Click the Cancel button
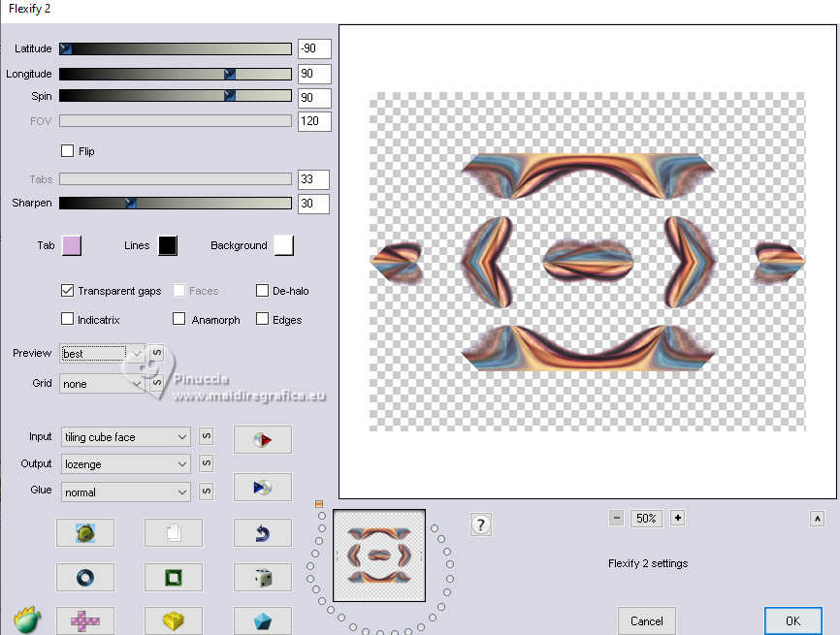The width and height of the screenshot is (840, 635). (x=647, y=621)
